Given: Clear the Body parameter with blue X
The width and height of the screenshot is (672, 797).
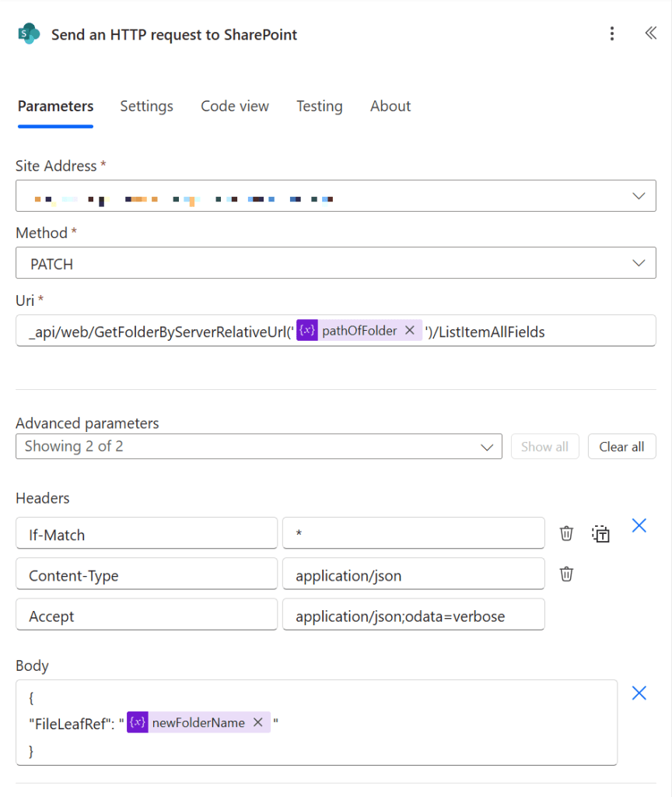Looking at the screenshot, I should click(x=639, y=693).
